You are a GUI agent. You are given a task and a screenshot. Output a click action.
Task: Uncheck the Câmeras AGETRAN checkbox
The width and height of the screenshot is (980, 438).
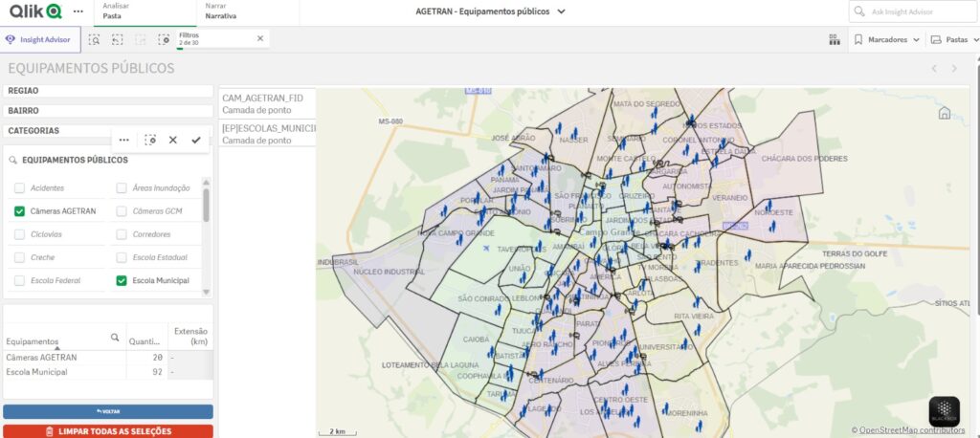pyautogui.click(x=19, y=211)
